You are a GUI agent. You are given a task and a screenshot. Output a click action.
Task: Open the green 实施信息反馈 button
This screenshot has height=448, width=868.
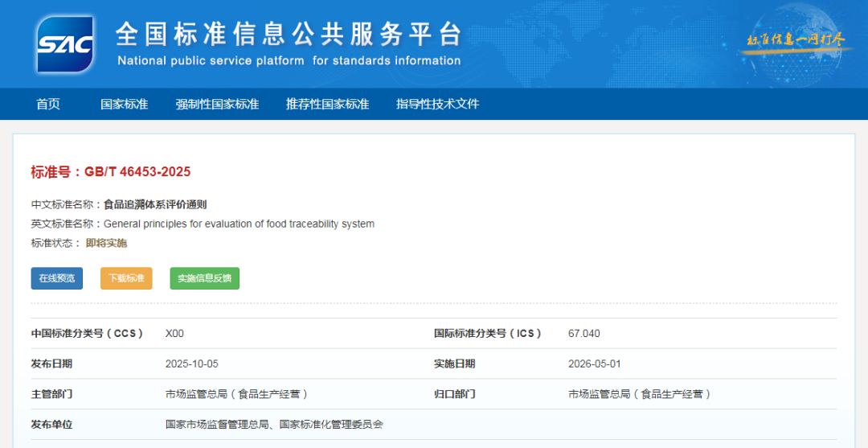(204, 278)
